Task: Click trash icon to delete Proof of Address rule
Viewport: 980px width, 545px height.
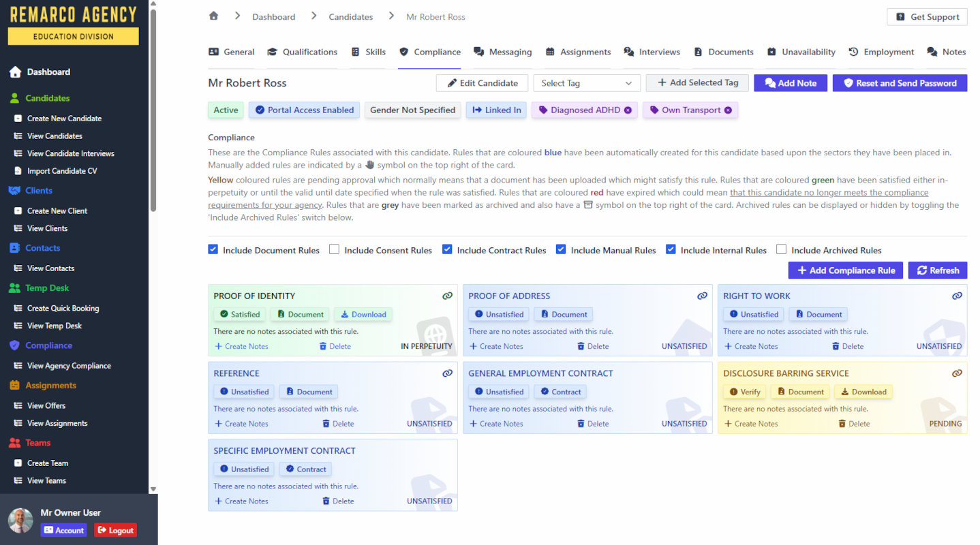Action: 581,346
